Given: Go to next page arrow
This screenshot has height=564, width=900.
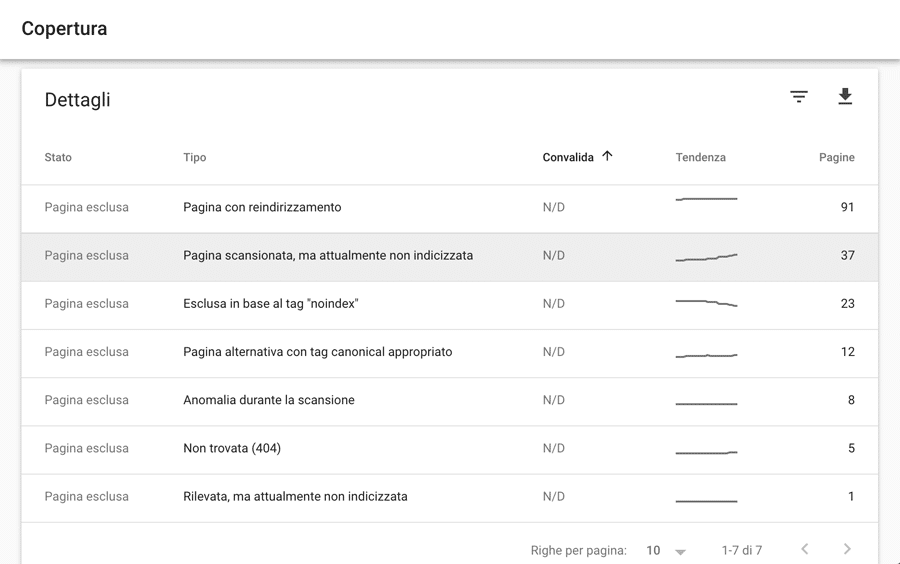Looking at the screenshot, I should 847,549.
